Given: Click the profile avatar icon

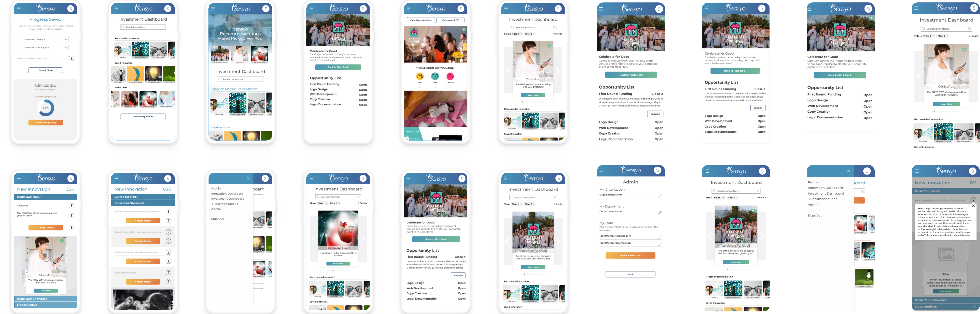Looking at the screenshot, I should 75,8.
